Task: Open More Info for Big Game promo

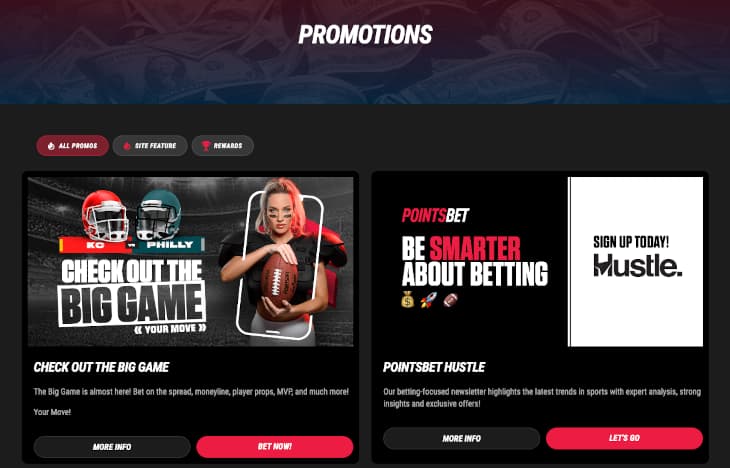Action: click(112, 447)
